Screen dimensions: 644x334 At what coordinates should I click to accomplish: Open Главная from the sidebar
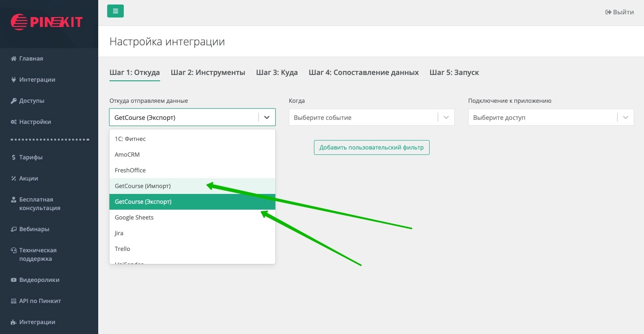[x=31, y=59]
